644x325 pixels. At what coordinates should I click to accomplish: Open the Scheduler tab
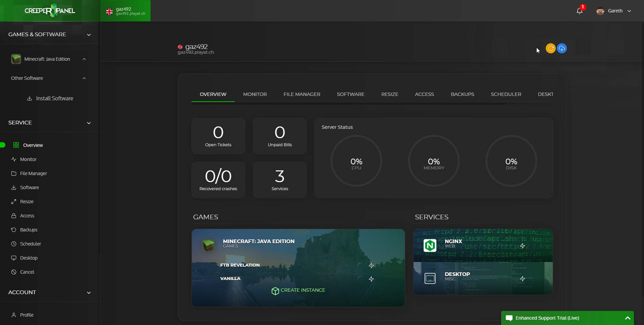pyautogui.click(x=506, y=94)
